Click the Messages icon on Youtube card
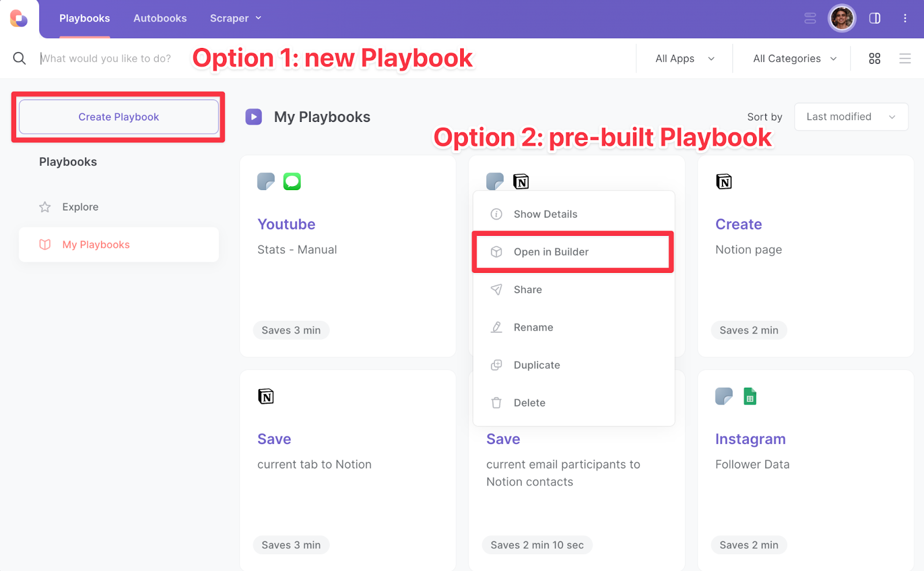 click(292, 181)
